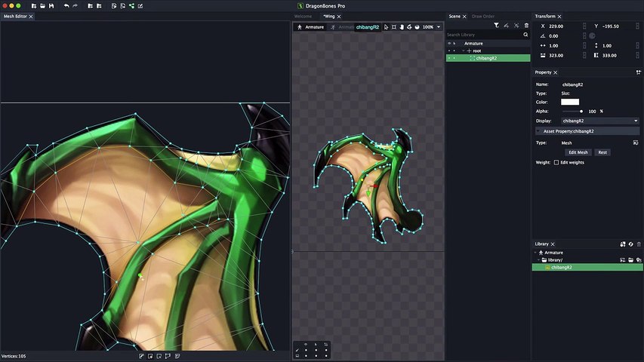The image size is (644, 362).
Task: Switch to the Welcome tab
Action: click(303, 17)
